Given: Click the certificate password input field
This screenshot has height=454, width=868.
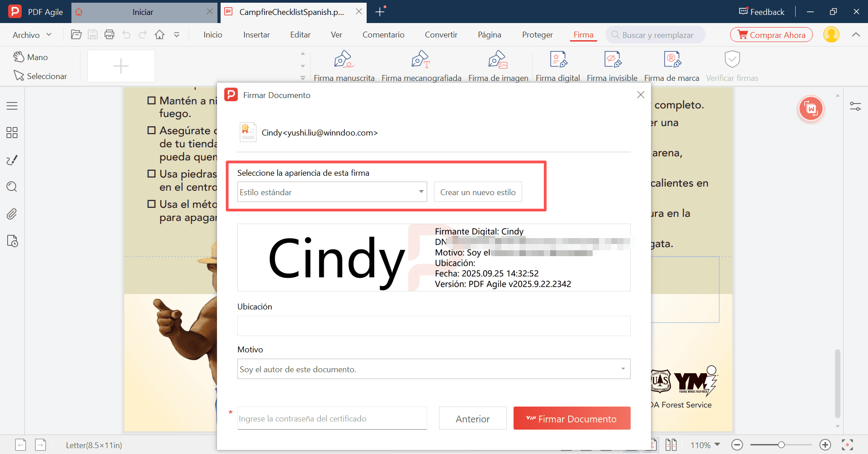Looking at the screenshot, I should coord(332,418).
